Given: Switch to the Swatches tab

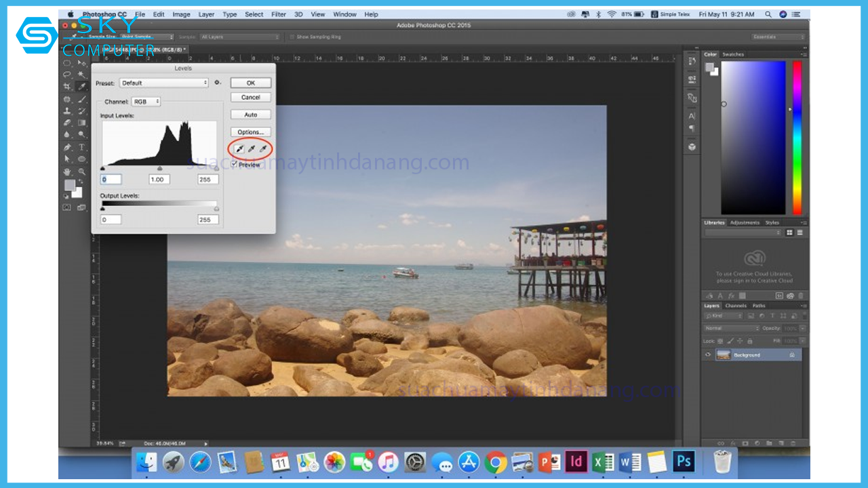Looking at the screenshot, I should tap(733, 54).
